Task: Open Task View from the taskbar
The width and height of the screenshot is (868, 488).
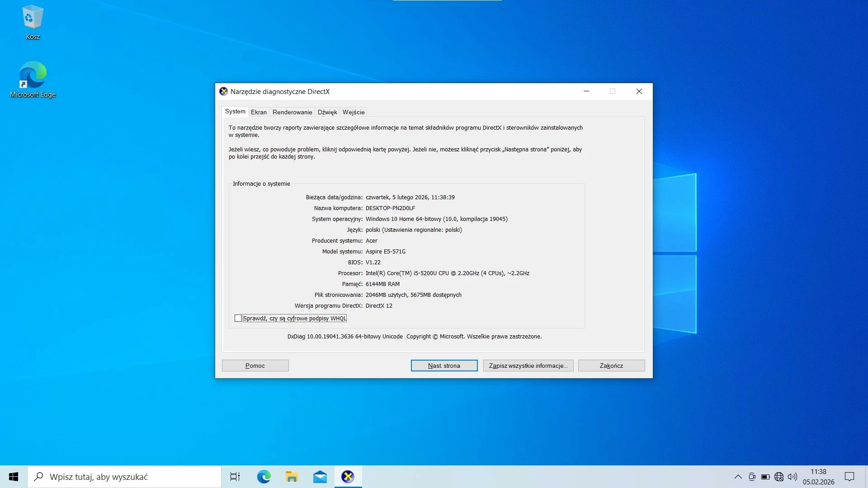Action: pyautogui.click(x=235, y=476)
